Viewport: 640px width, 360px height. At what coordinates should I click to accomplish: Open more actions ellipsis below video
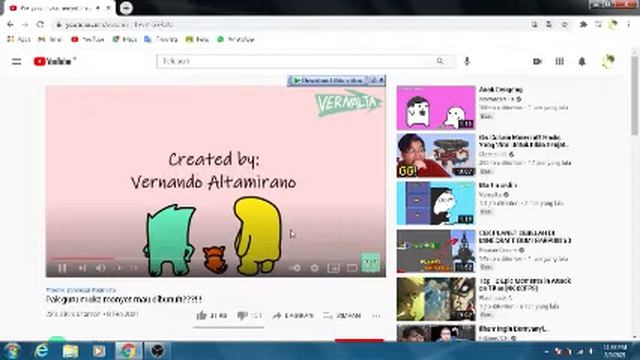point(376,316)
